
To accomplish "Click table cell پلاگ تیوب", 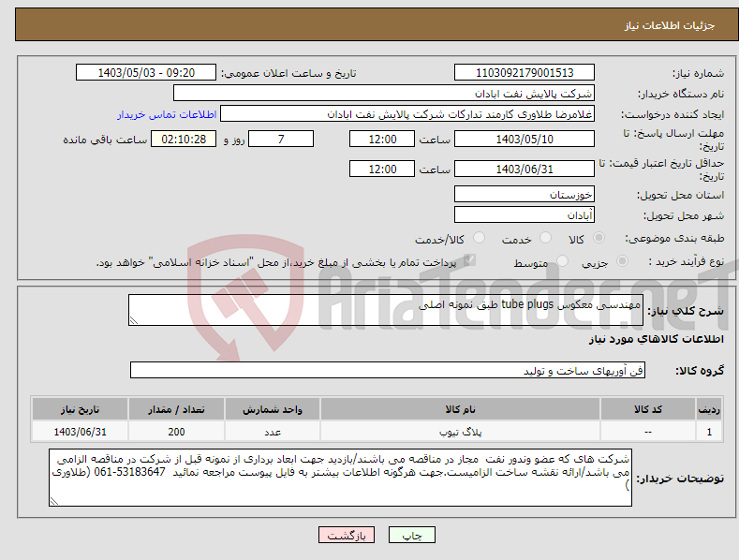I will 460,432.
